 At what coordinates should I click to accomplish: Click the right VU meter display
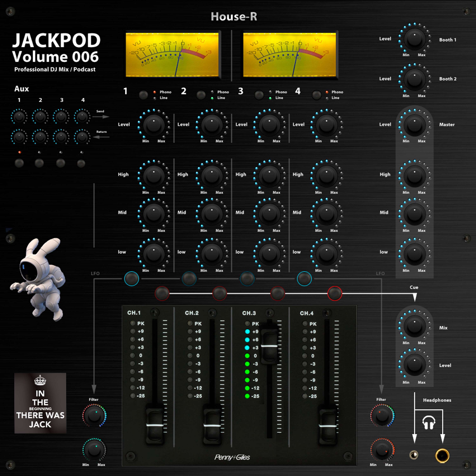pyautogui.click(x=290, y=55)
